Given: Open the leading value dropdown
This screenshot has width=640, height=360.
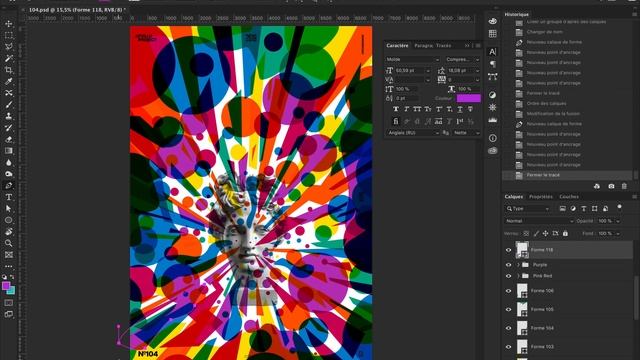Looking at the screenshot, I should point(477,71).
